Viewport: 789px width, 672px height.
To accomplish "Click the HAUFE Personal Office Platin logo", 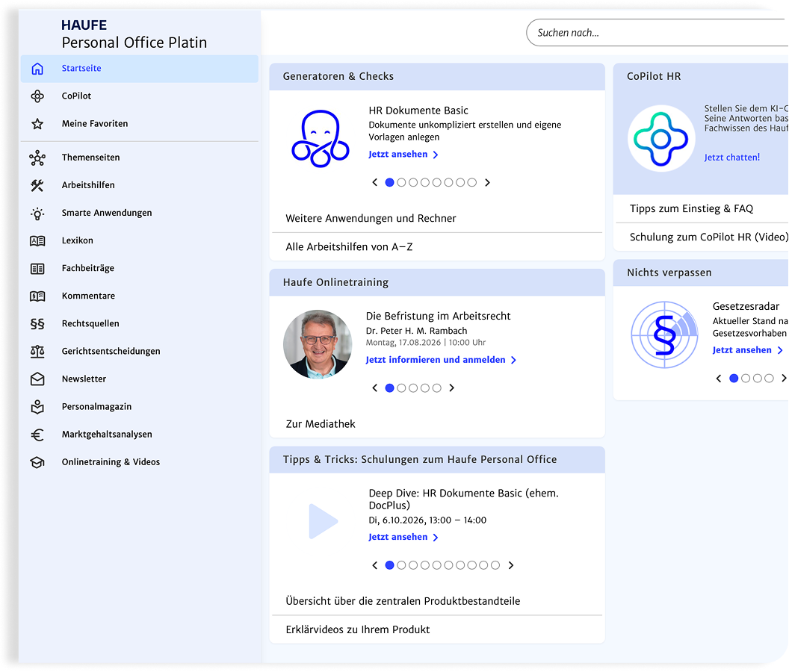I will tap(134, 34).
